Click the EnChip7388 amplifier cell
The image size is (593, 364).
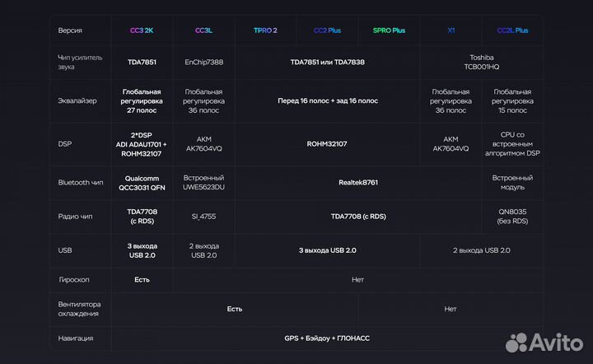(204, 62)
